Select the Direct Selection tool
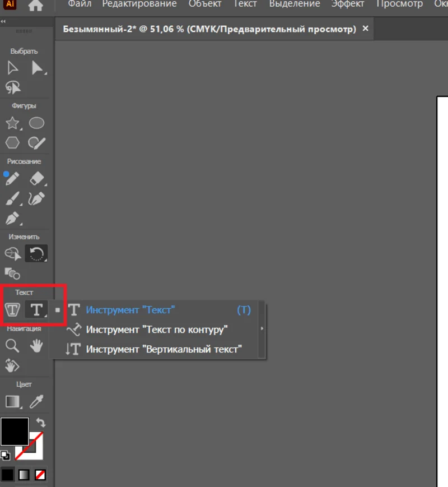The width and height of the screenshot is (448, 487). point(37,68)
